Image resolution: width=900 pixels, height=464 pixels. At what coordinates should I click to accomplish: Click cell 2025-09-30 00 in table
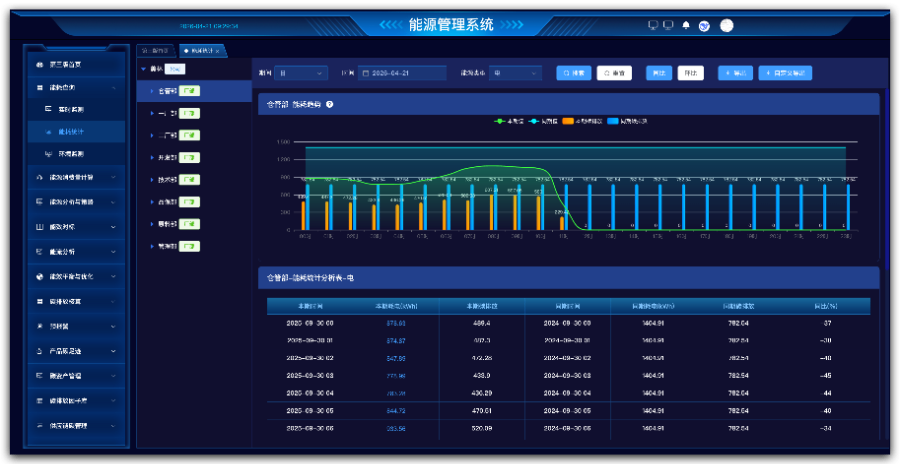[x=310, y=323]
